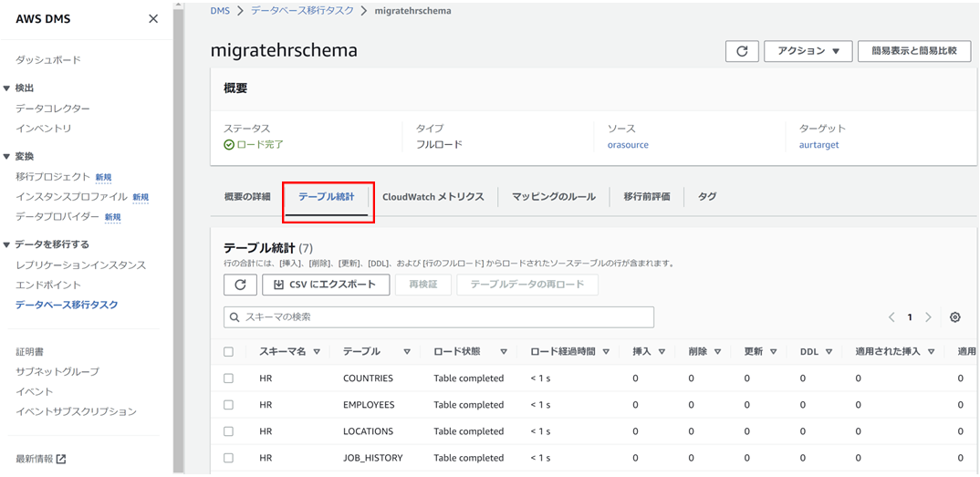Image resolution: width=980 pixels, height=477 pixels.
Task: Click the 再検証 button
Action: [422, 284]
